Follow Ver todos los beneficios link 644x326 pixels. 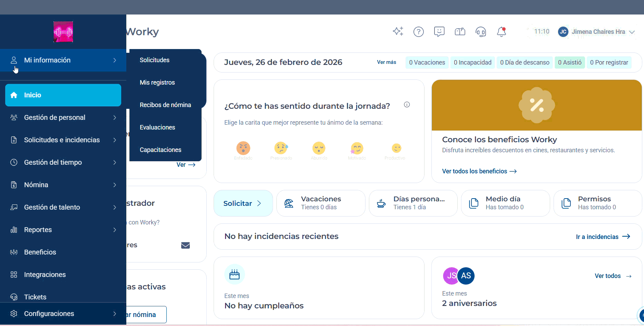tap(479, 171)
